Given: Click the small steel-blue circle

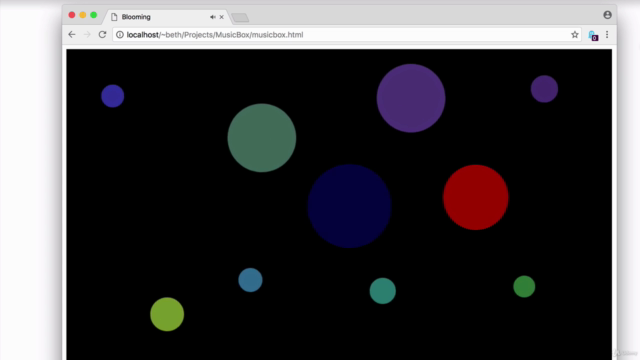Looking at the screenshot, I should tap(250, 280).
